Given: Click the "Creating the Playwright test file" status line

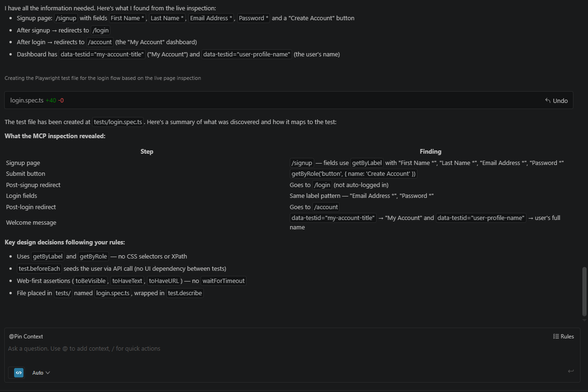Looking at the screenshot, I should point(103,78).
